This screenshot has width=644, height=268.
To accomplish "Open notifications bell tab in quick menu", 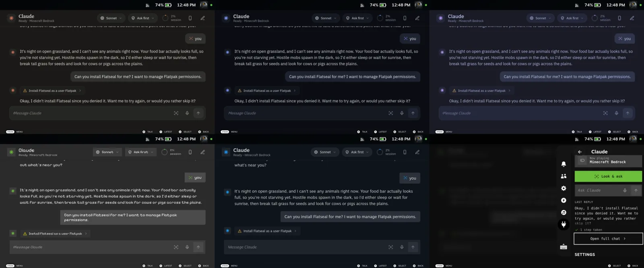I will pyautogui.click(x=563, y=164).
